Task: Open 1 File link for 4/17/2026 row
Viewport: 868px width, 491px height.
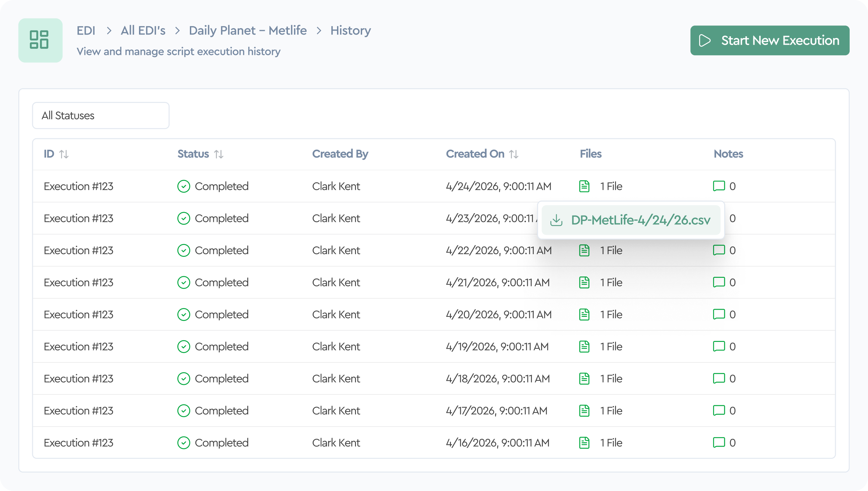Action: click(x=611, y=411)
